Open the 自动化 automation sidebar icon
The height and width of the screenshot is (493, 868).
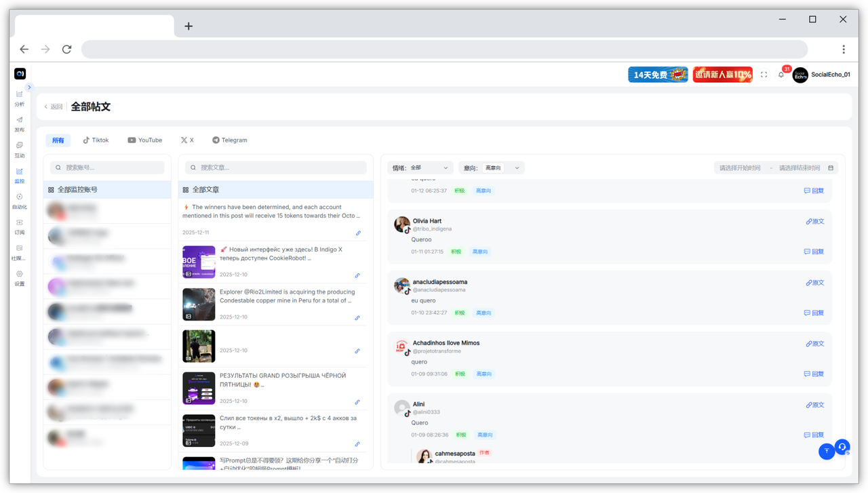(20, 201)
